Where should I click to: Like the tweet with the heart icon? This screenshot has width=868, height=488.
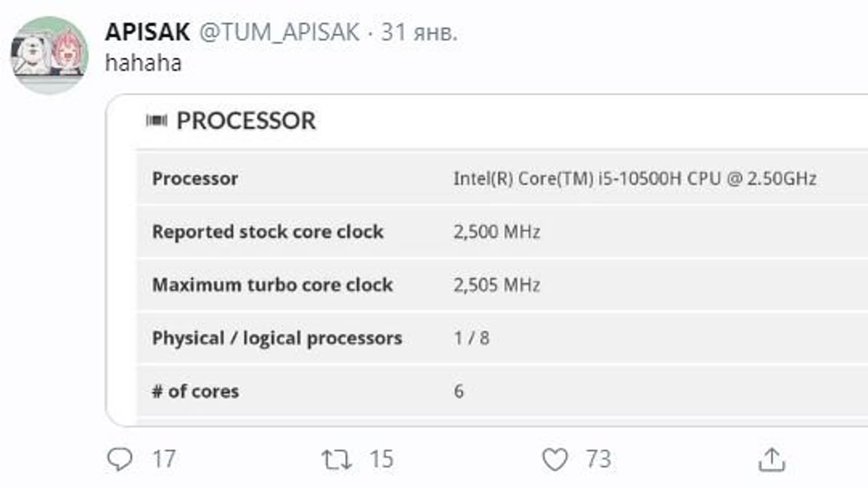[x=554, y=460]
